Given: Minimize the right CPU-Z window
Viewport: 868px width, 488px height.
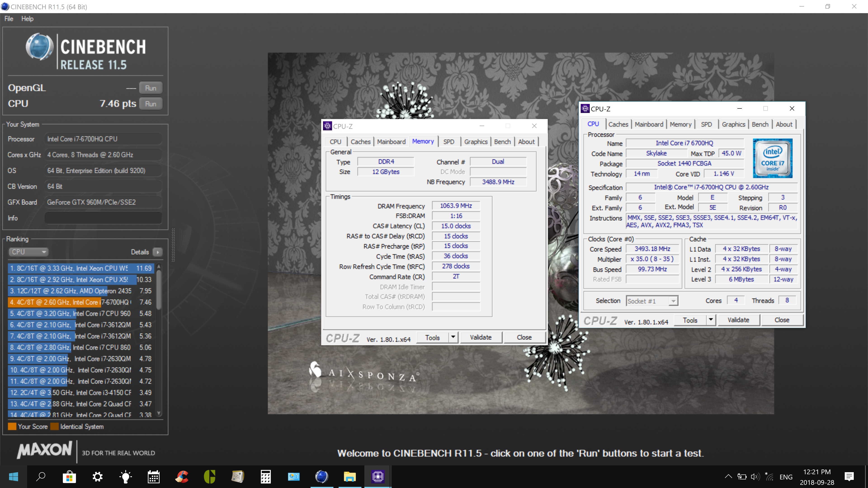Looking at the screenshot, I should pos(739,108).
